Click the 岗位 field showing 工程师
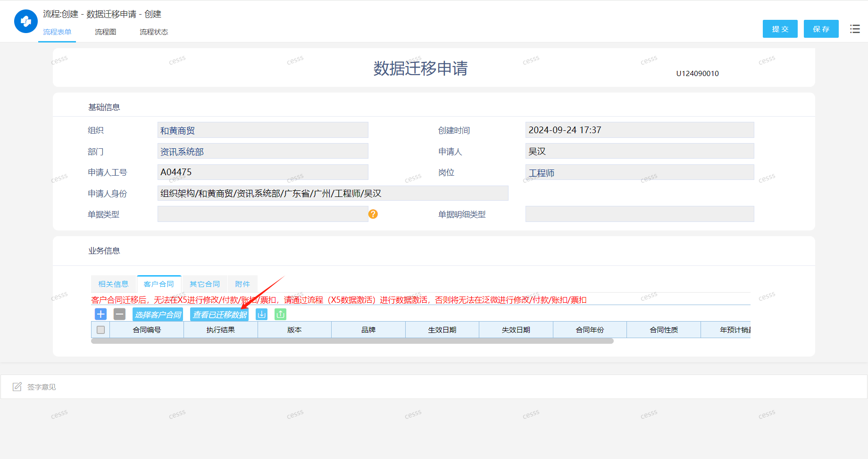868x459 pixels. [640, 172]
